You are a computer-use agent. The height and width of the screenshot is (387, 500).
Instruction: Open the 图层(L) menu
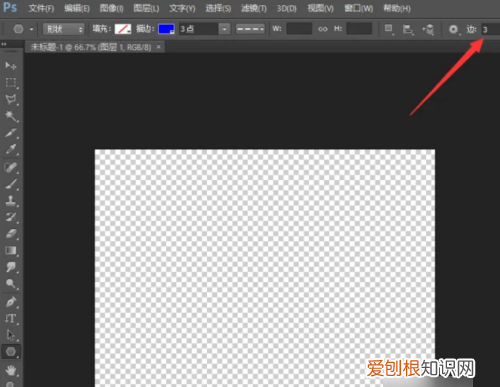[x=146, y=8]
